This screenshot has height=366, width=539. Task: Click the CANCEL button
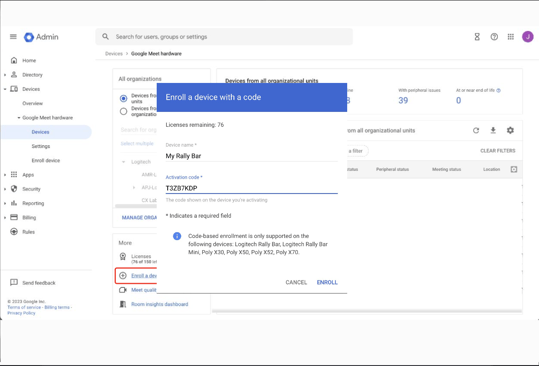[296, 282]
